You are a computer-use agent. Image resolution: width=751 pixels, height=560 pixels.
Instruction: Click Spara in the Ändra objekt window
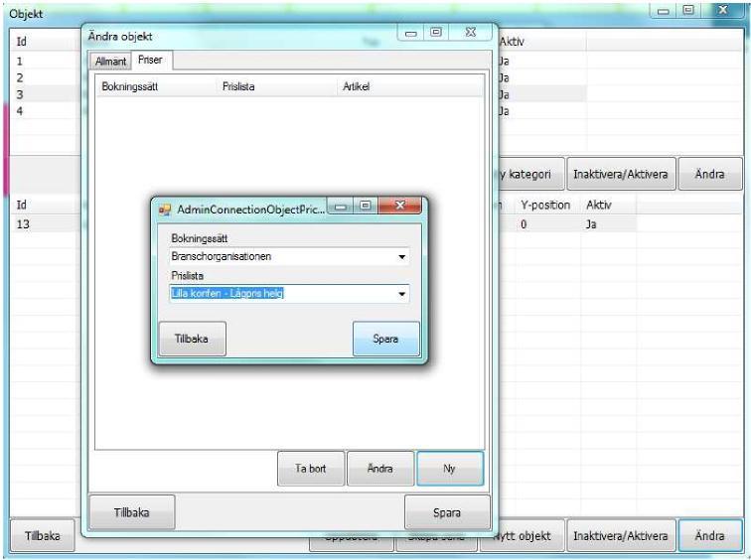click(447, 512)
